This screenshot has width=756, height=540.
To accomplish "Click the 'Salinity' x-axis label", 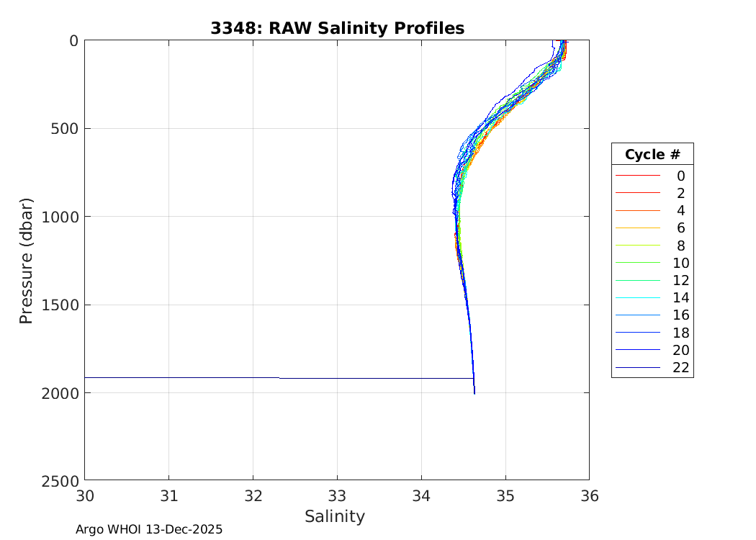I will pyautogui.click(x=335, y=516).
